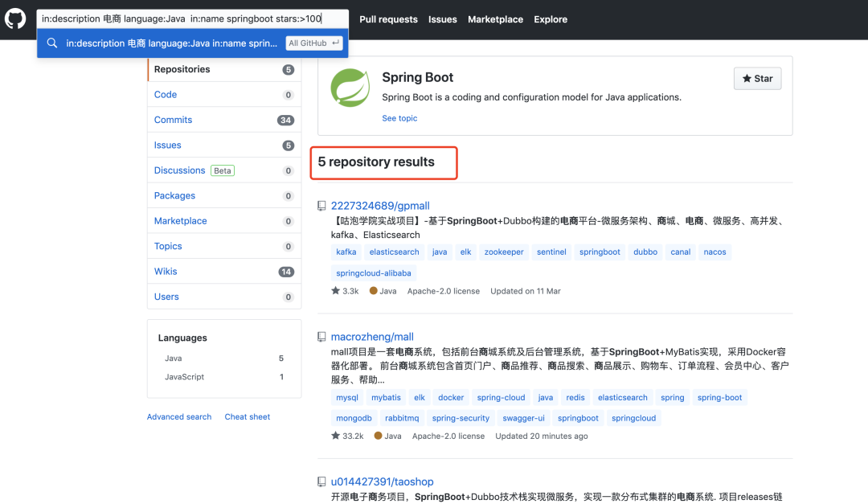Select the Issues filter in sidebar

(x=224, y=145)
